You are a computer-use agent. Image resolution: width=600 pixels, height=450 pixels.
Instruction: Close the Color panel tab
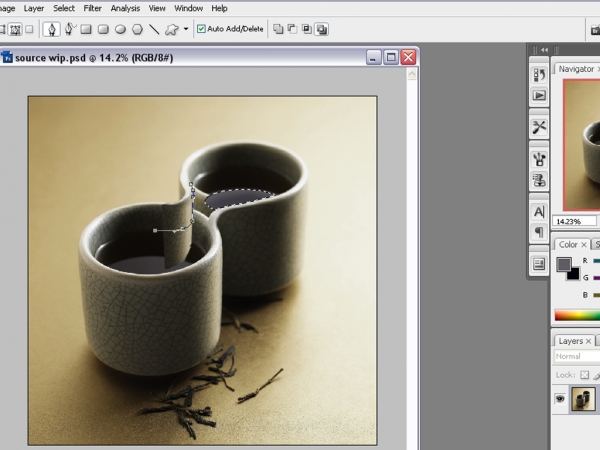tap(584, 245)
